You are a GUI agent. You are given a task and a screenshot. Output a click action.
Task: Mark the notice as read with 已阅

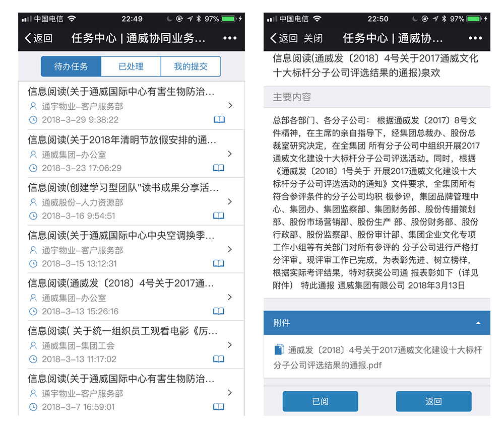320,401
